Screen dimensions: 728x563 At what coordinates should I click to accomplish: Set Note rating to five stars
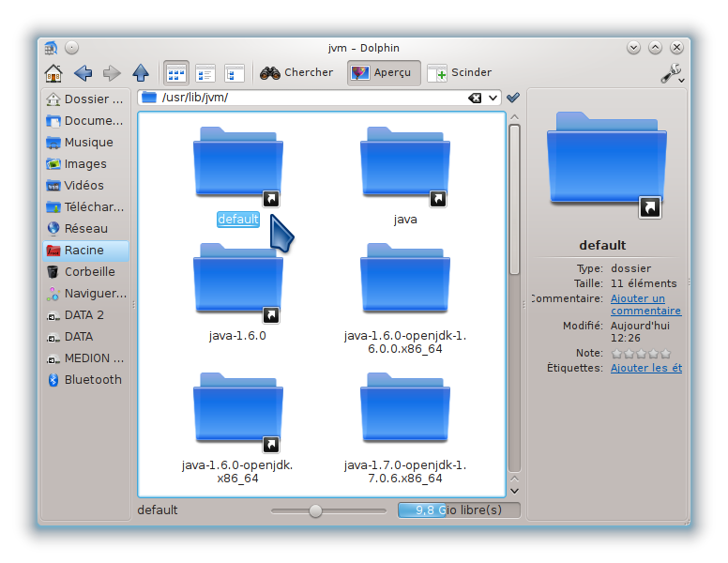(666, 354)
